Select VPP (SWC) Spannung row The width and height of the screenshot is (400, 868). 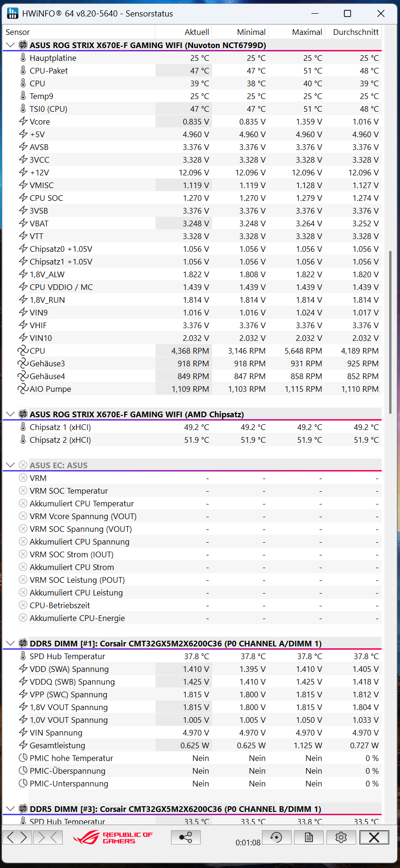tap(192, 694)
